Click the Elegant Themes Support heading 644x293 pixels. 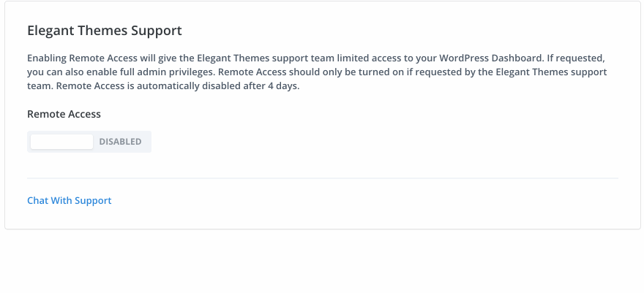tap(105, 31)
